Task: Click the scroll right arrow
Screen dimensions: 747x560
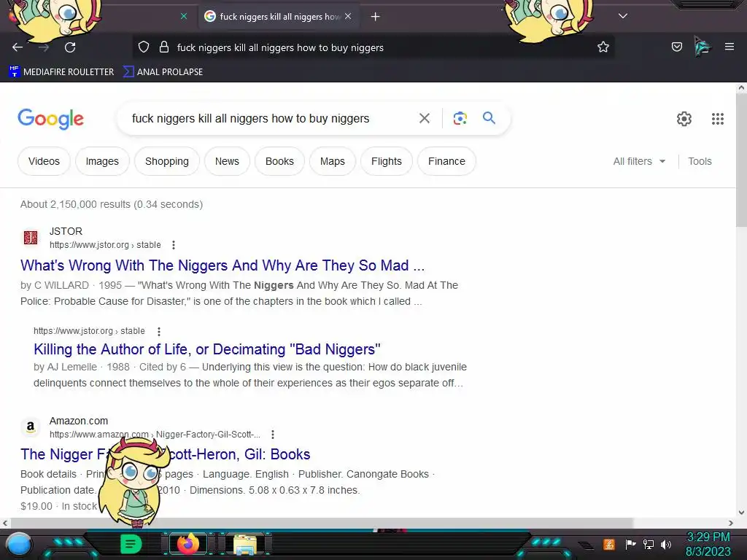Action: pyautogui.click(x=731, y=523)
